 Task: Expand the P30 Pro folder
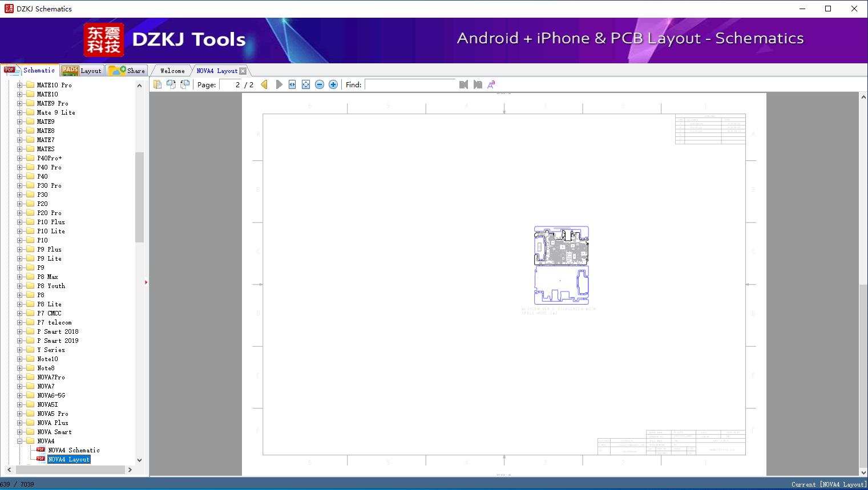click(19, 185)
